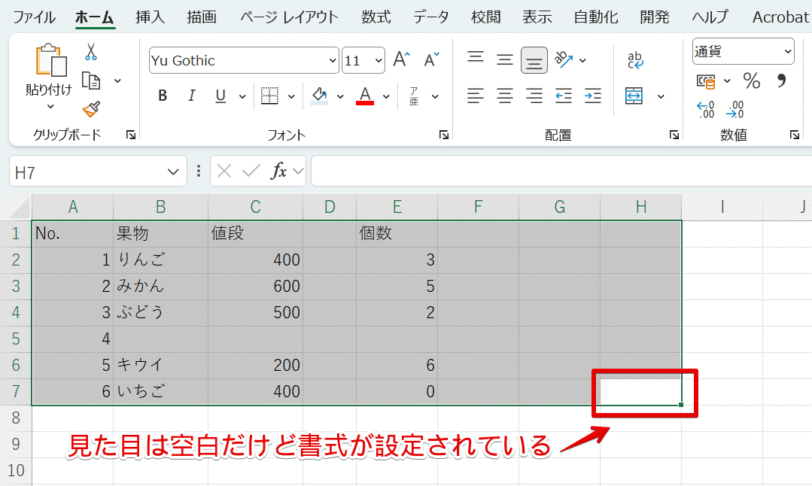Open borders dropdown arrow

pyautogui.click(x=291, y=96)
